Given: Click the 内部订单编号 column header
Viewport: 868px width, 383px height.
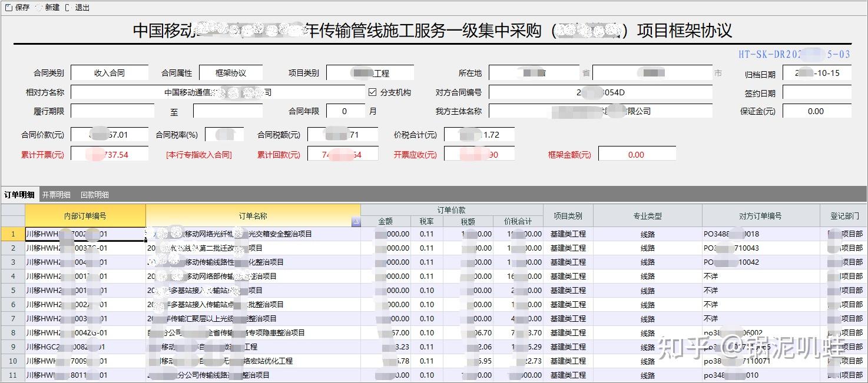Looking at the screenshot, I should pyautogui.click(x=85, y=216).
